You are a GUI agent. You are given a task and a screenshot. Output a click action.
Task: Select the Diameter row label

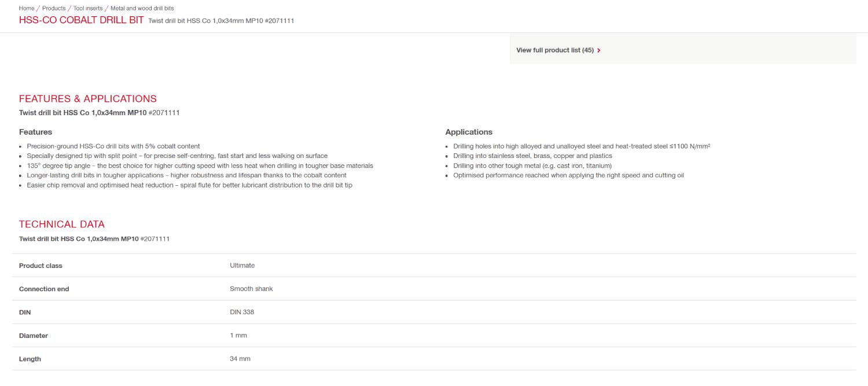34,336
